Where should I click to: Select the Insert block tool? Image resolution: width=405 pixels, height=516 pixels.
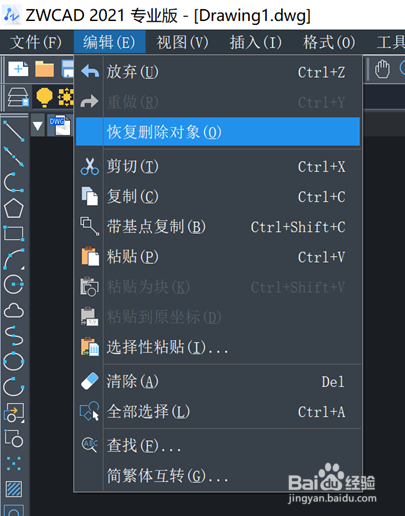click(14, 413)
